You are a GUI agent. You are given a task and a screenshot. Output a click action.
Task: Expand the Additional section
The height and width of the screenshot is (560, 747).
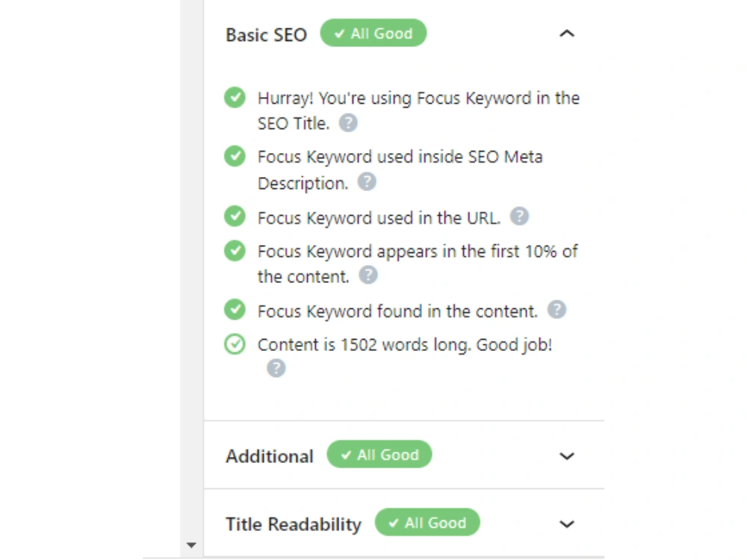coord(566,456)
